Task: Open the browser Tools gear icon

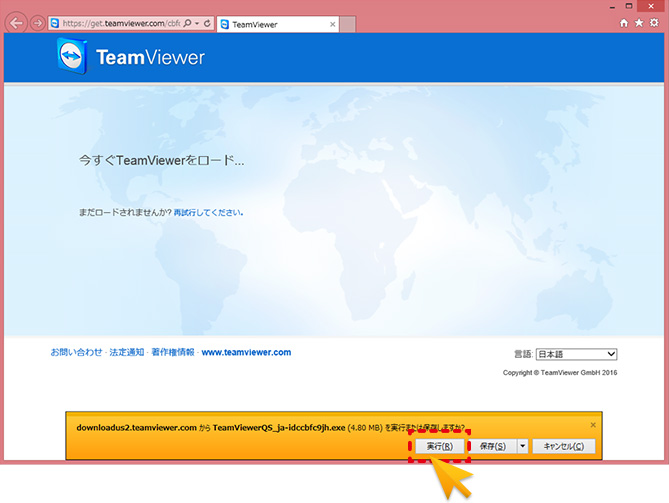Action: click(654, 23)
